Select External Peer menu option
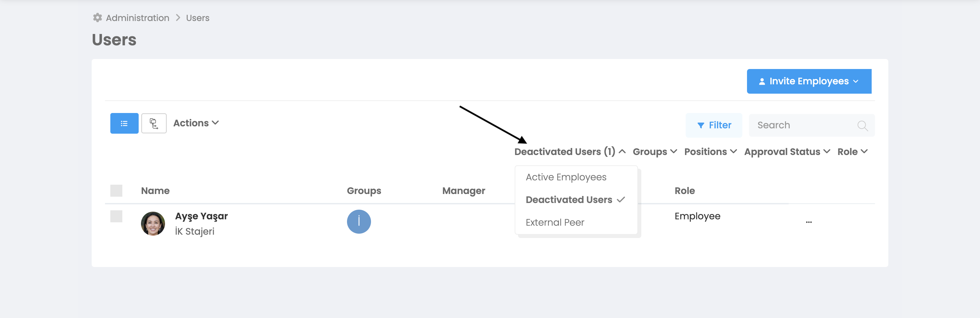This screenshot has height=318, width=980. pyautogui.click(x=555, y=223)
